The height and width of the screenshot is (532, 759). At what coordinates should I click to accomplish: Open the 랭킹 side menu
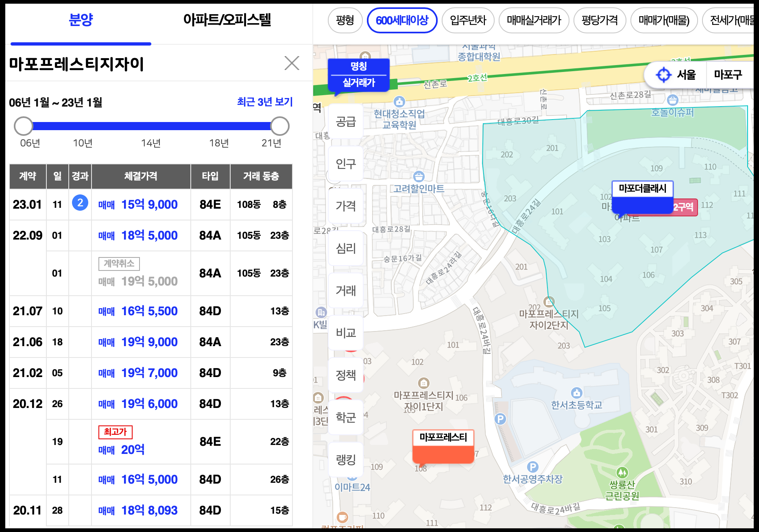[x=346, y=460]
